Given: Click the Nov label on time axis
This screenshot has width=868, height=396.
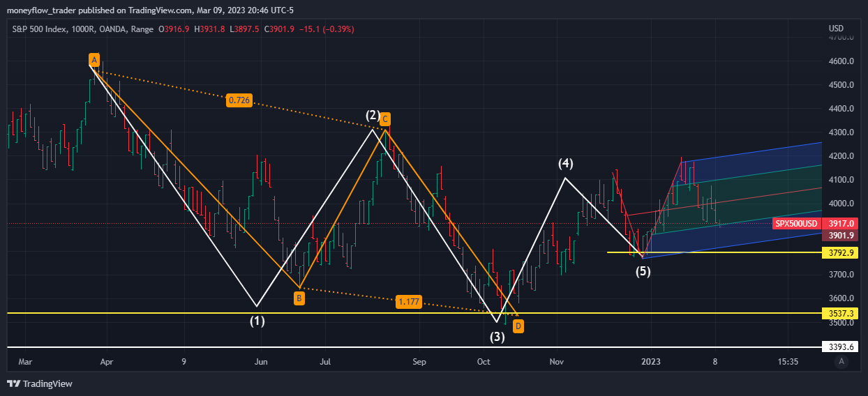Looking at the screenshot, I should (x=556, y=362).
